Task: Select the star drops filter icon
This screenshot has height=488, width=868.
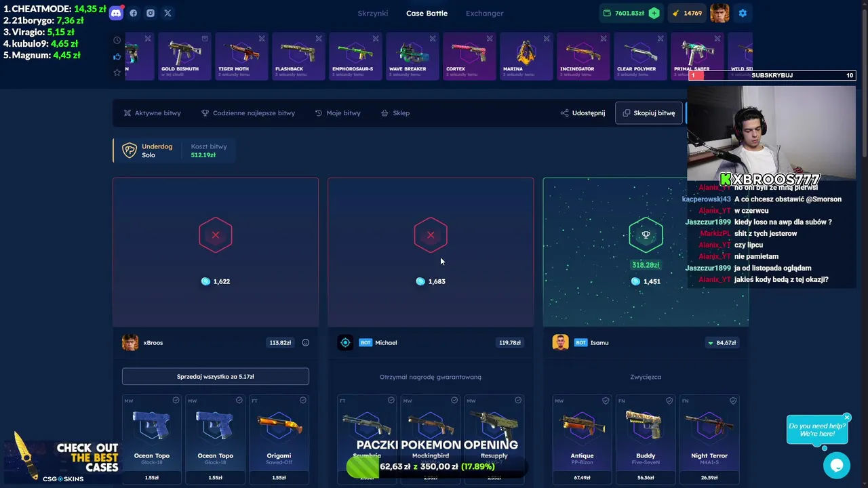Action: pyautogui.click(x=117, y=72)
